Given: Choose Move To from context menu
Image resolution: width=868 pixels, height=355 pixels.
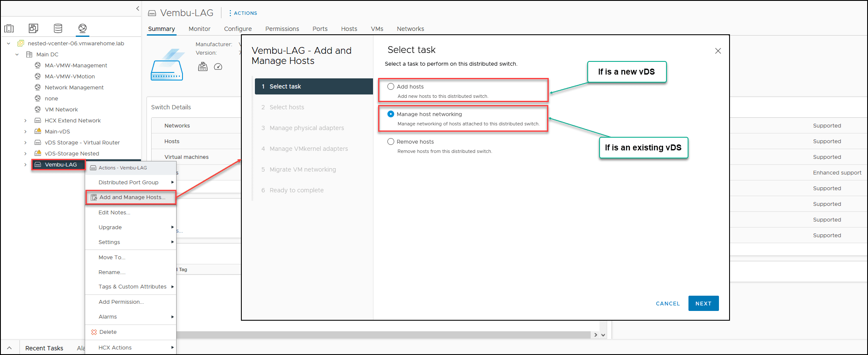Looking at the screenshot, I should click(131, 257).
